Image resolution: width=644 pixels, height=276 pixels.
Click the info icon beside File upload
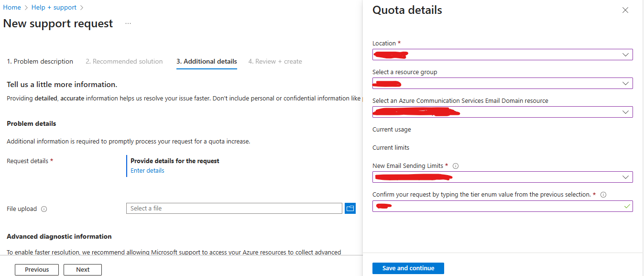[x=44, y=209]
